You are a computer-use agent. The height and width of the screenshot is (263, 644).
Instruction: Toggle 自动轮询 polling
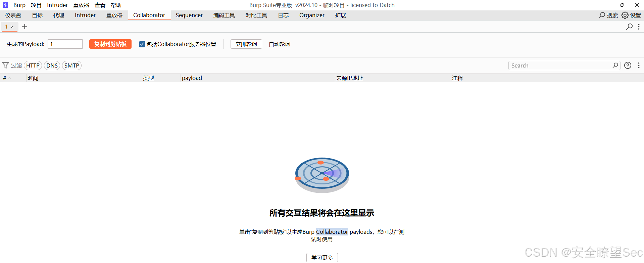280,44
